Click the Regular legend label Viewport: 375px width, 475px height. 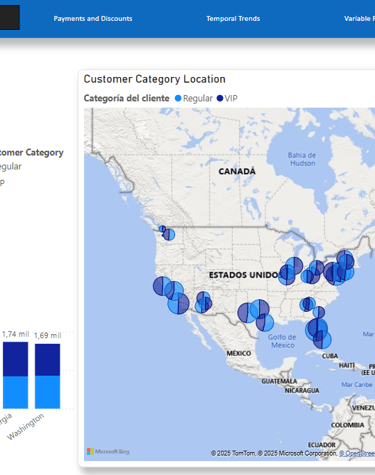click(x=198, y=98)
